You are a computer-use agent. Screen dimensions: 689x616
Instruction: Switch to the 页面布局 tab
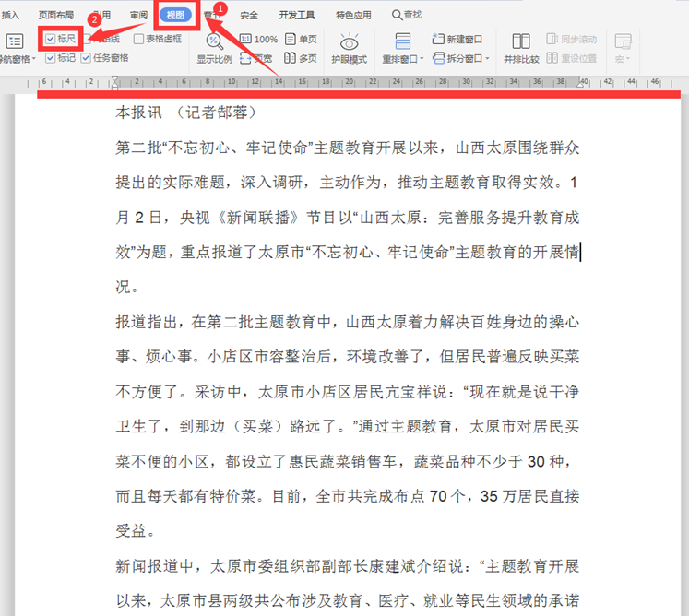click(56, 15)
